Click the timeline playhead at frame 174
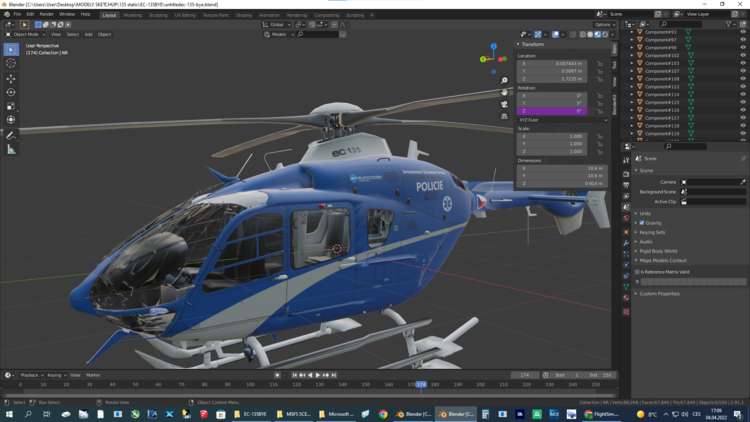 (x=421, y=384)
